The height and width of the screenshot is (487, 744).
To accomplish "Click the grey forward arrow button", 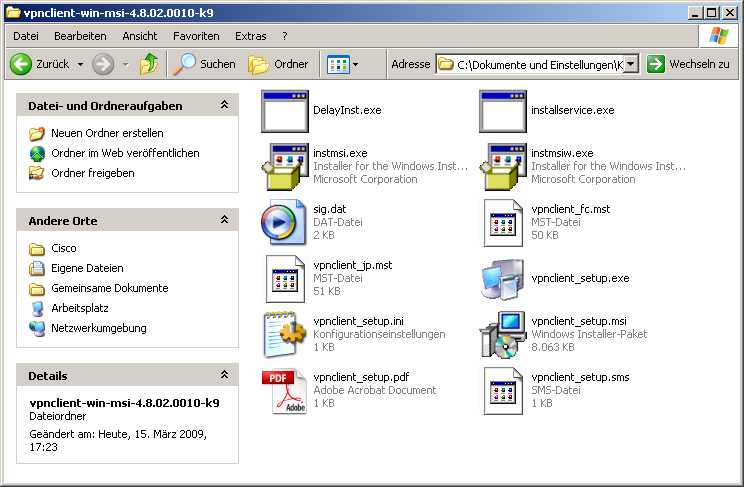I will tap(103, 64).
